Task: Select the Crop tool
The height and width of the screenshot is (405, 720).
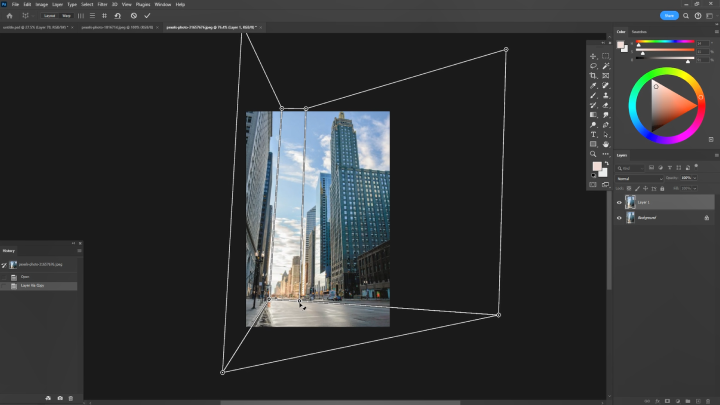Action: coord(593,76)
